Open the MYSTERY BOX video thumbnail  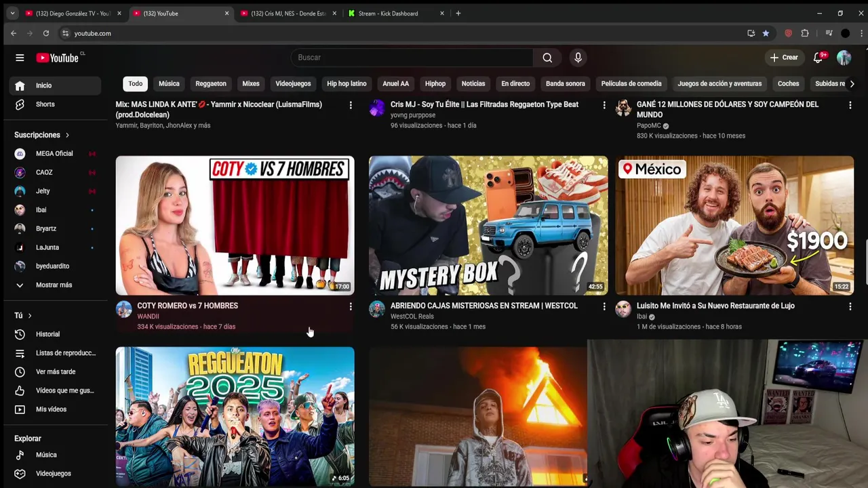488,226
